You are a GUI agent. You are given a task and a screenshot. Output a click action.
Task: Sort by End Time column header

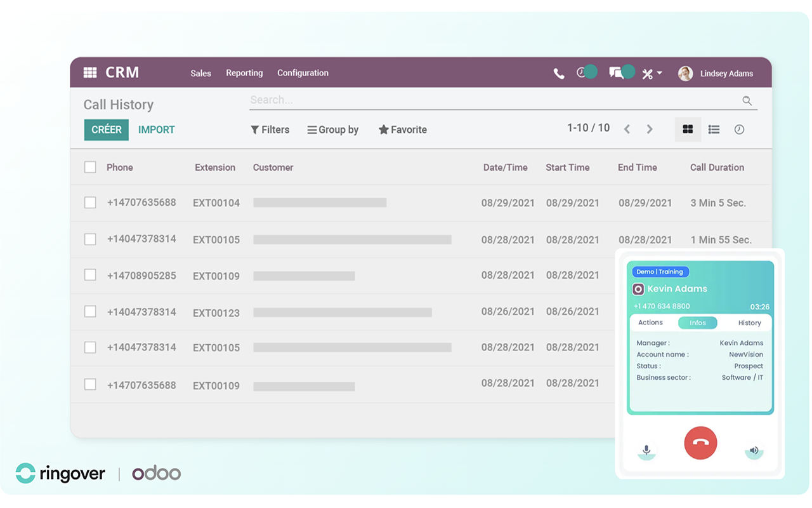638,168
